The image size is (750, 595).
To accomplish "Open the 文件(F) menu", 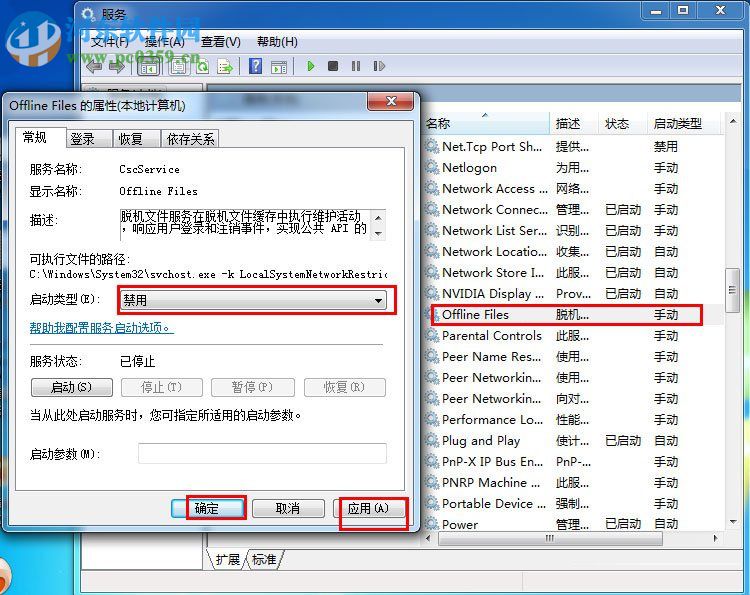I will pyautogui.click(x=110, y=42).
